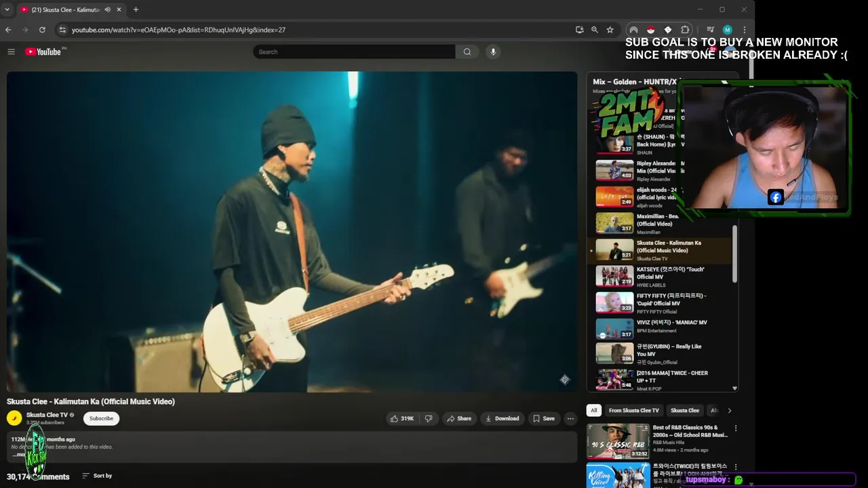The image size is (868, 488).
Task: Open the Skusta Clee TV channel name link
Action: [x=47, y=415]
